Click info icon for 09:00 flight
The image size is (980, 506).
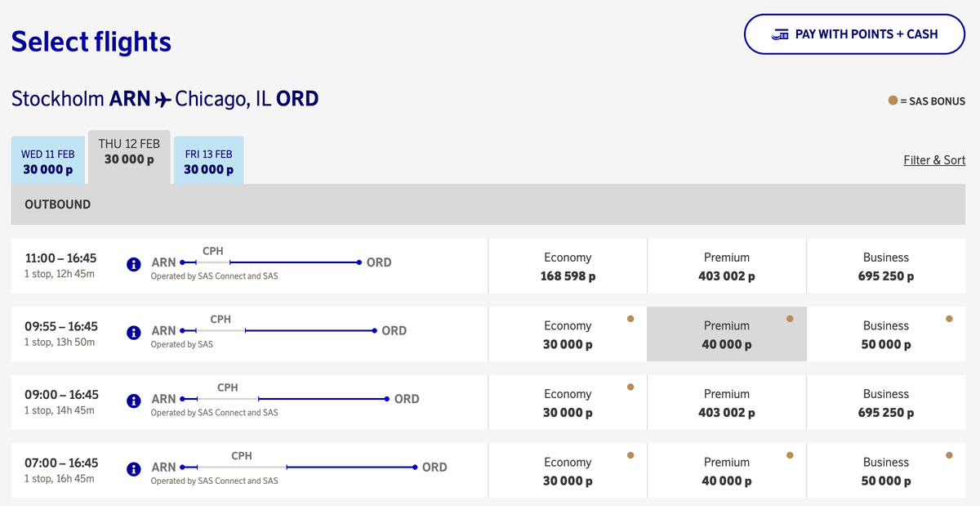click(134, 401)
